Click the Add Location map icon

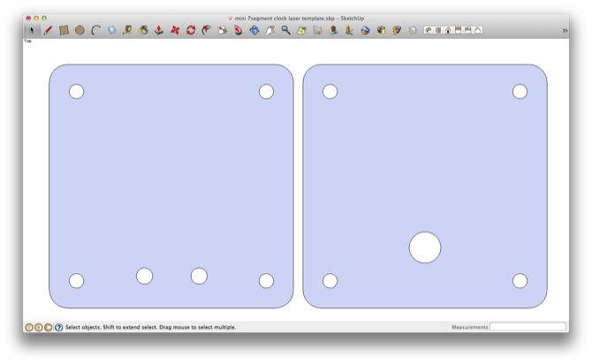click(x=301, y=30)
